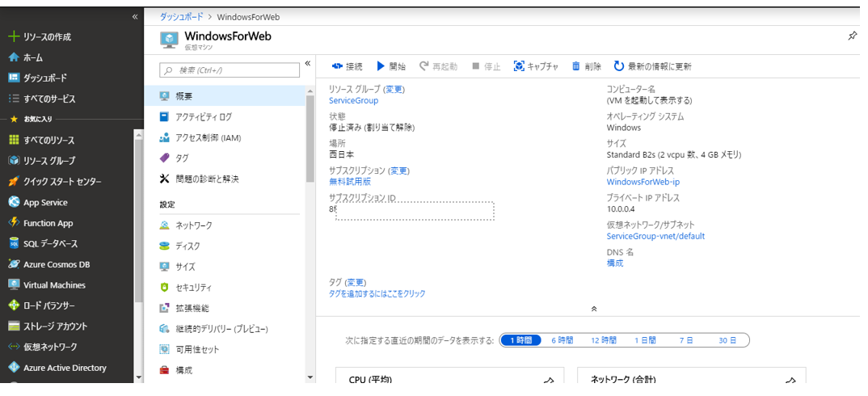The width and height of the screenshot is (868, 396).
Task: Open Quickstart center rocket icon
Action: [x=15, y=182]
